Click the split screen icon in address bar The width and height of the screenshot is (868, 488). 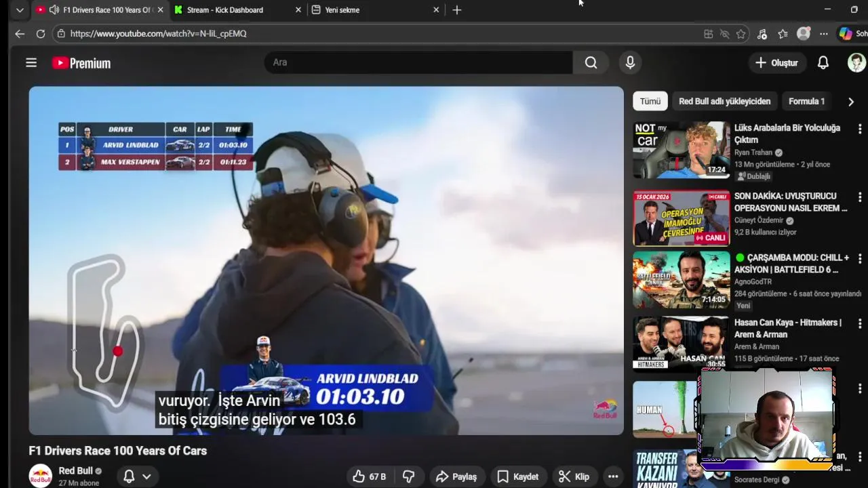click(x=708, y=34)
